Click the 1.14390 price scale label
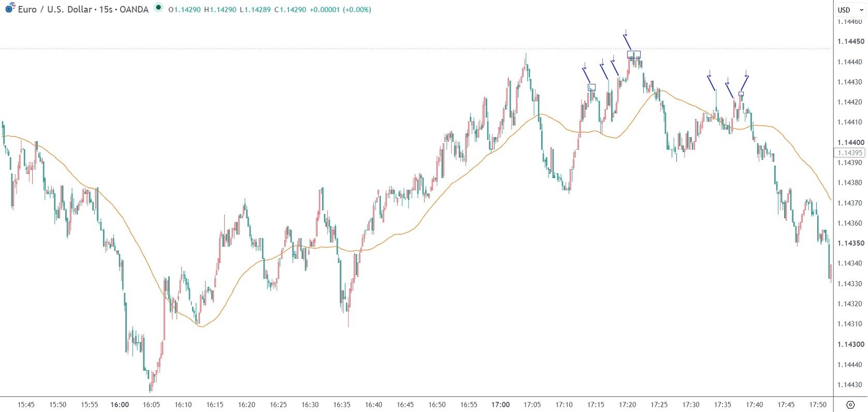868x412 pixels. (x=850, y=163)
